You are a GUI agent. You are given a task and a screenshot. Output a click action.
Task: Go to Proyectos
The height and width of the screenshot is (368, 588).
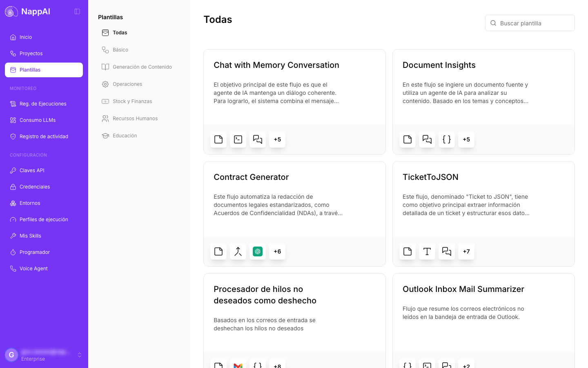(44, 54)
